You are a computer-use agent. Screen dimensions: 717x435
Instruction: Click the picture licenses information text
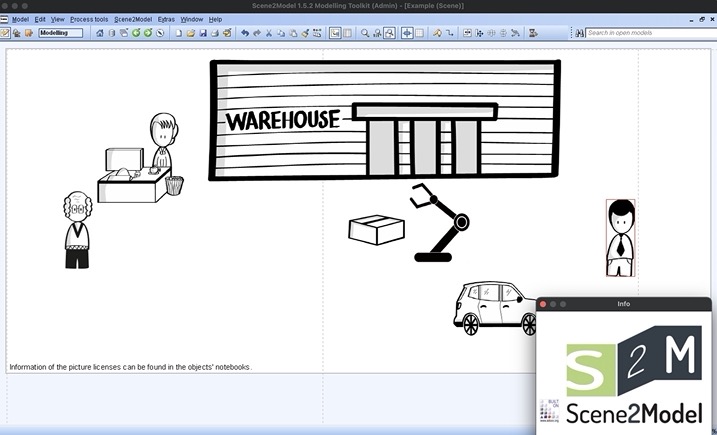130,367
